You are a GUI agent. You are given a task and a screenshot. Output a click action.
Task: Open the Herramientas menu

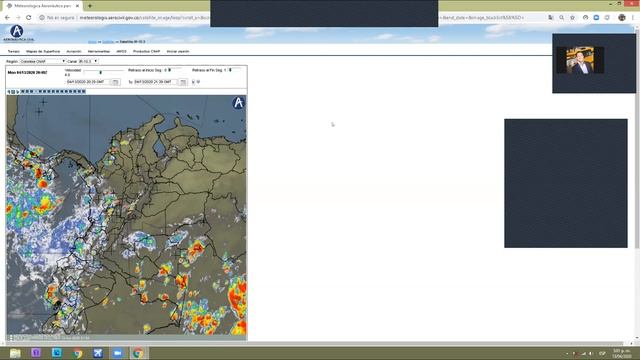pos(99,51)
